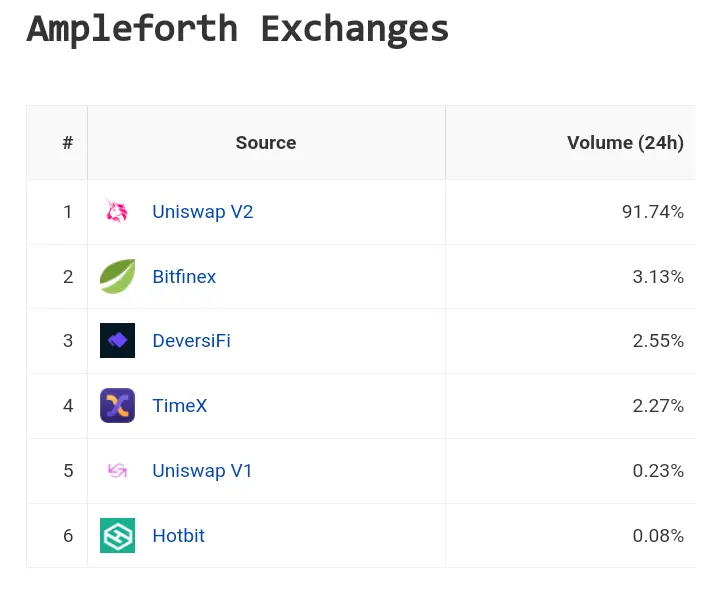Click the Bitfinex green leaf logo
The height and width of the screenshot is (610, 720).
click(x=117, y=277)
